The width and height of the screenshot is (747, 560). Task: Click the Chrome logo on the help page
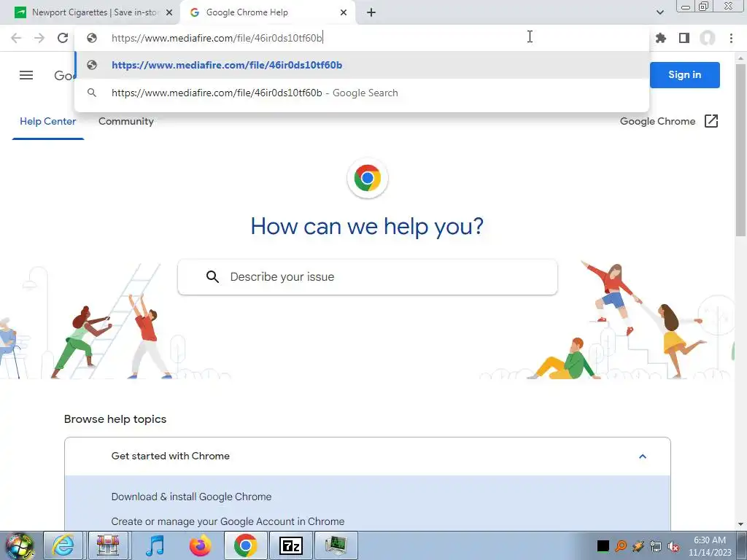click(368, 178)
